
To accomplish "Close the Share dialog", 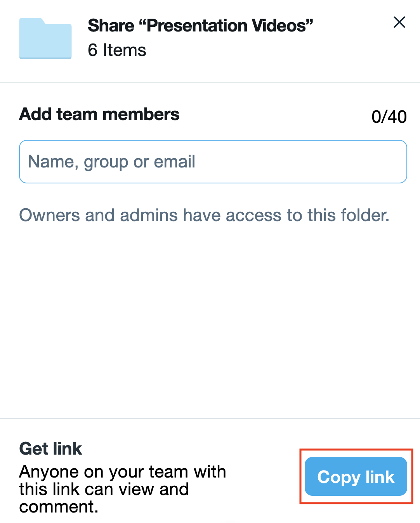I will tap(399, 23).
